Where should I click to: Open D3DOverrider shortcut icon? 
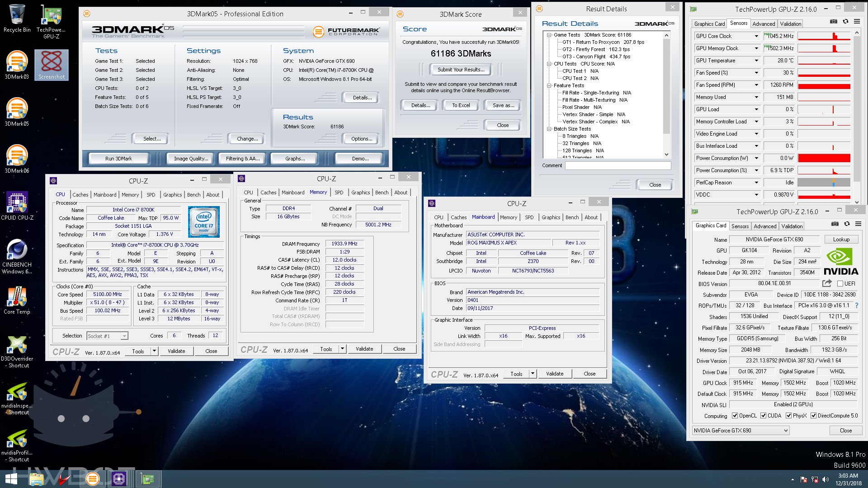pyautogui.click(x=17, y=352)
